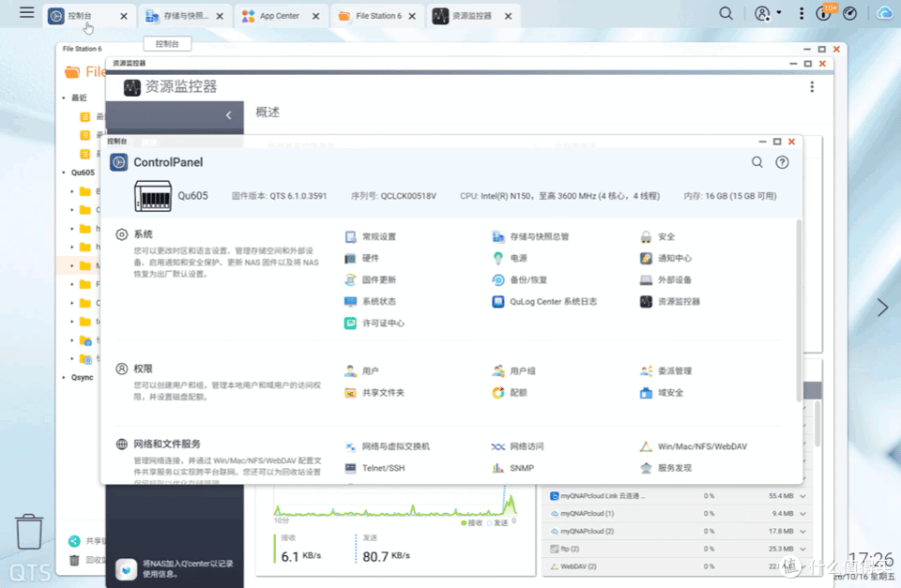
Task: Open the desktop recycle bin icon
Action: [x=29, y=532]
